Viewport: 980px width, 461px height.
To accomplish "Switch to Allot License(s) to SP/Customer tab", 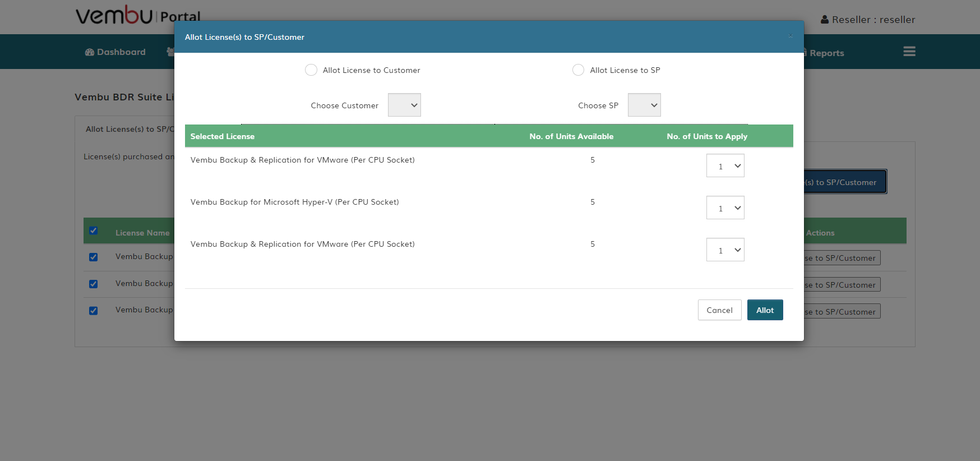I will pyautogui.click(x=130, y=129).
